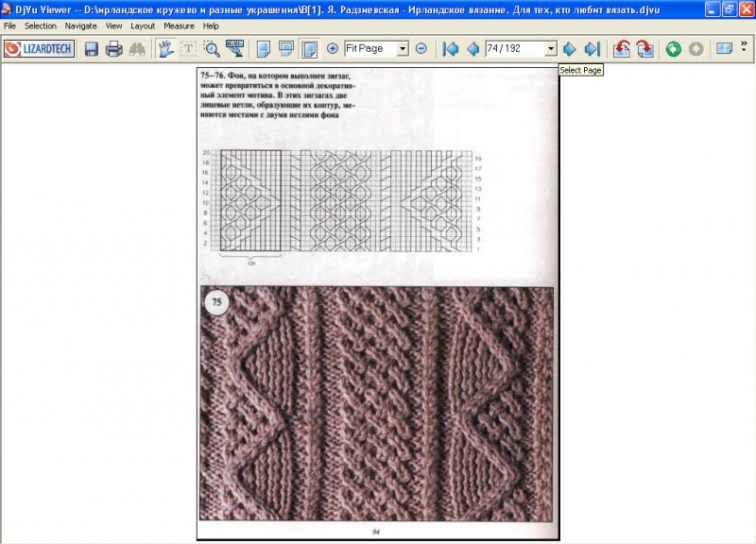
Task: Open the Help menu
Action: [x=211, y=26]
